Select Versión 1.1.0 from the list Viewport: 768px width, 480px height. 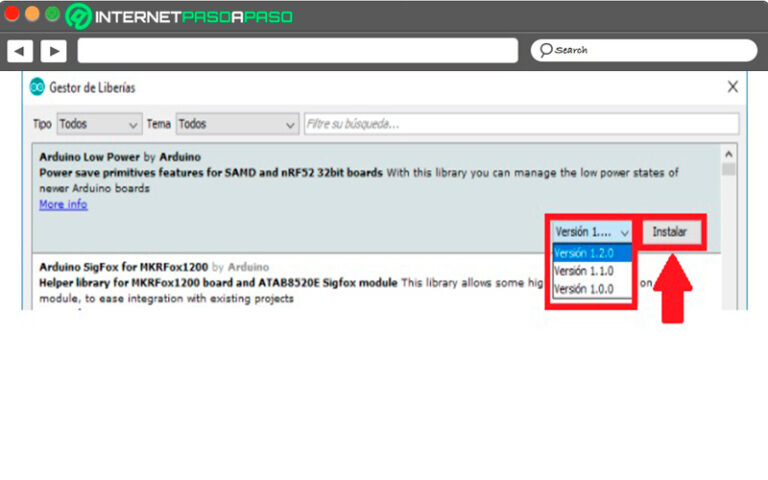[x=592, y=271]
